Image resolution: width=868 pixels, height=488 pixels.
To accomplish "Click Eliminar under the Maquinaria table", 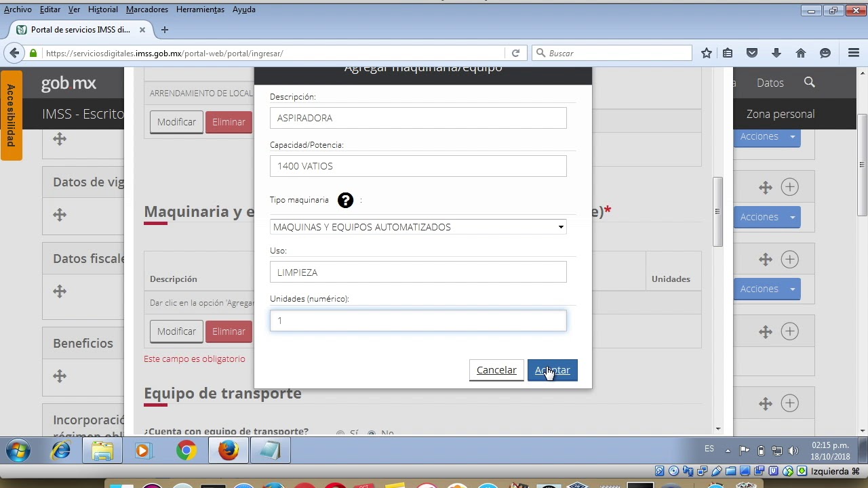I will [229, 331].
